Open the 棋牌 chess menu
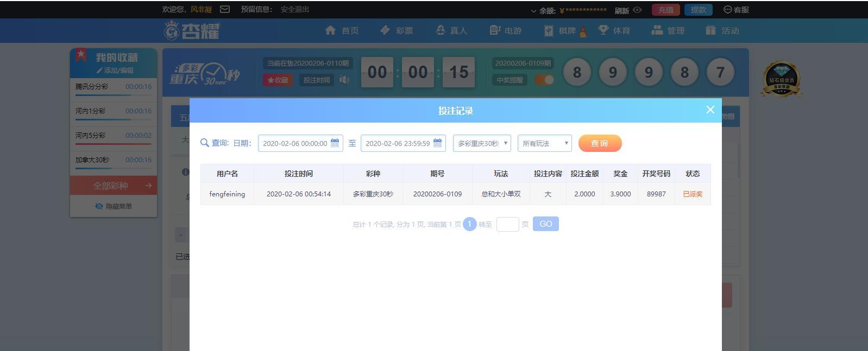The height and width of the screenshot is (351, 868). tap(565, 31)
